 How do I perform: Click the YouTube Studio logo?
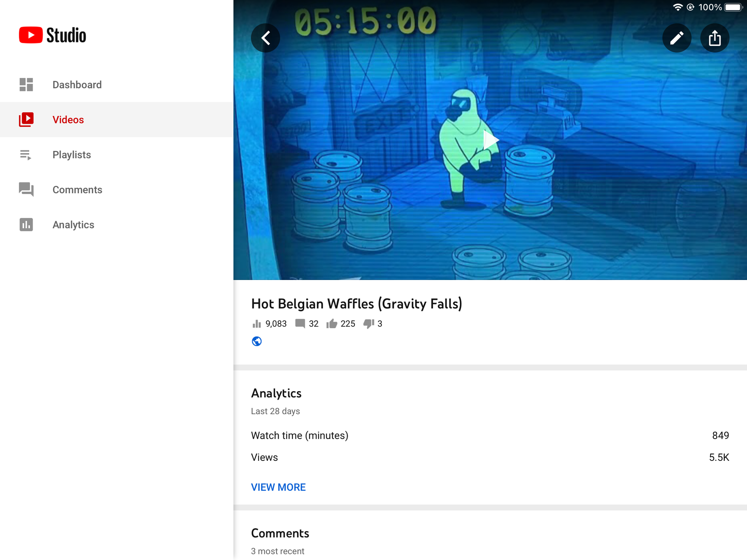pos(53,35)
